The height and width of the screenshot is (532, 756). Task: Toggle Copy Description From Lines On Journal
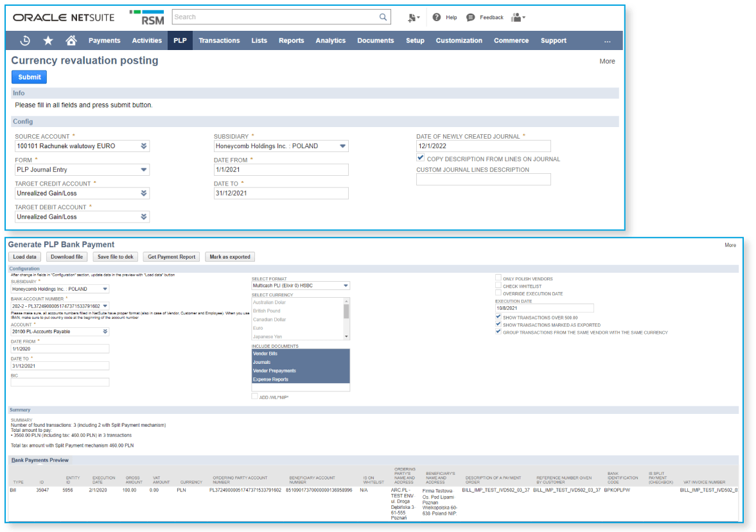coord(421,158)
